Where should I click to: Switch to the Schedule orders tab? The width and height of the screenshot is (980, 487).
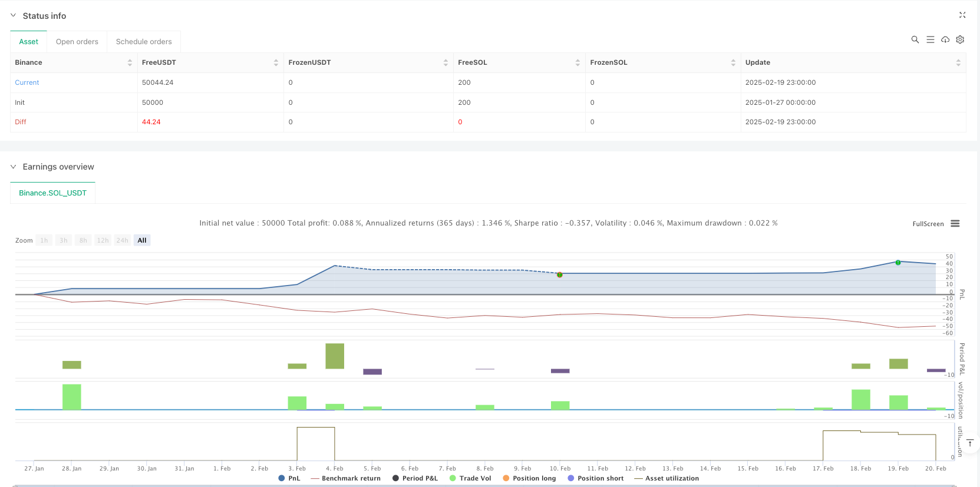coord(144,42)
